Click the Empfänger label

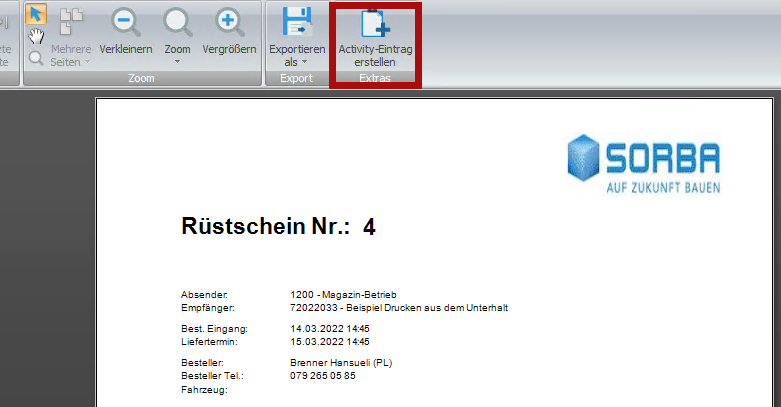pyautogui.click(x=208, y=308)
